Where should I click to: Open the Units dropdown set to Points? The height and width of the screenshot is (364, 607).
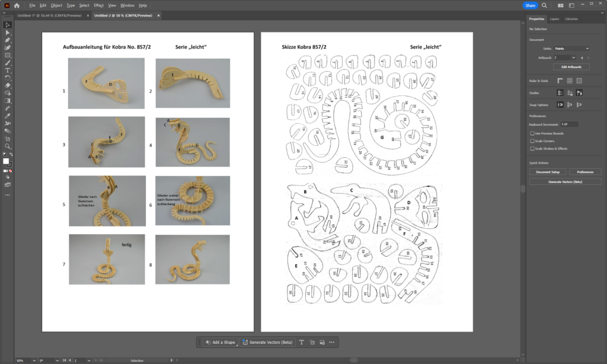click(x=571, y=49)
